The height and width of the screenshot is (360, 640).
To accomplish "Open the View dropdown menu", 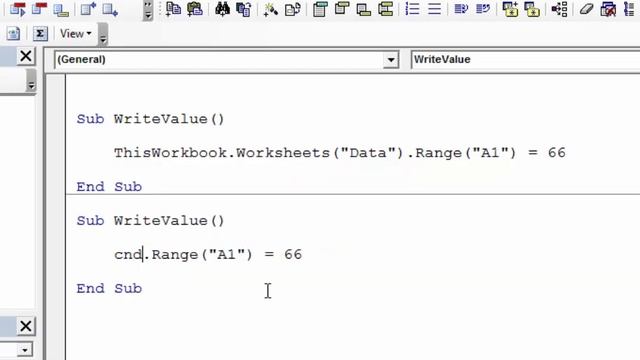I will coord(76,33).
